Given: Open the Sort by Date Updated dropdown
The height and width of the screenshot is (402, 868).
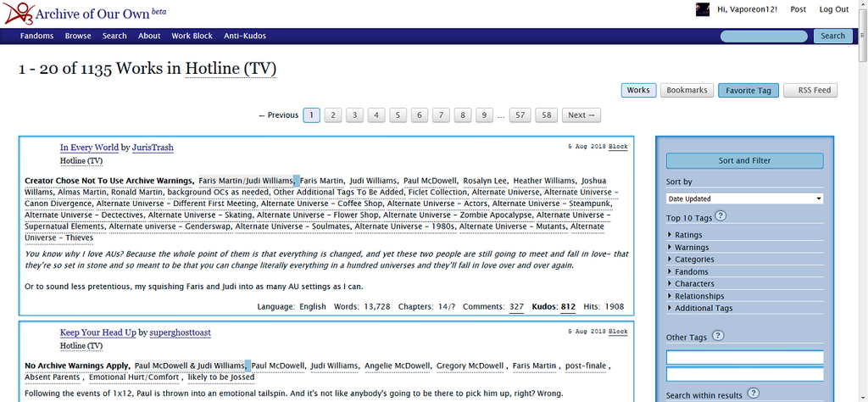Looking at the screenshot, I should [744, 198].
